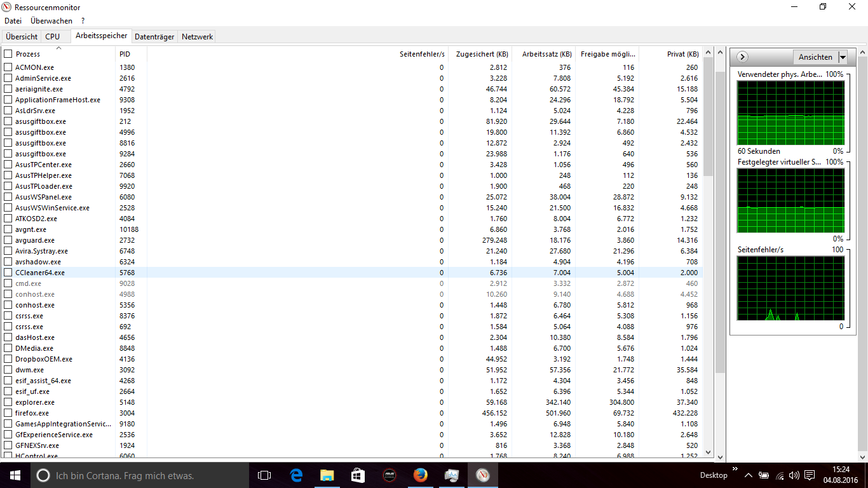Sort by Arbeitssatz (KB) column

tap(544, 54)
